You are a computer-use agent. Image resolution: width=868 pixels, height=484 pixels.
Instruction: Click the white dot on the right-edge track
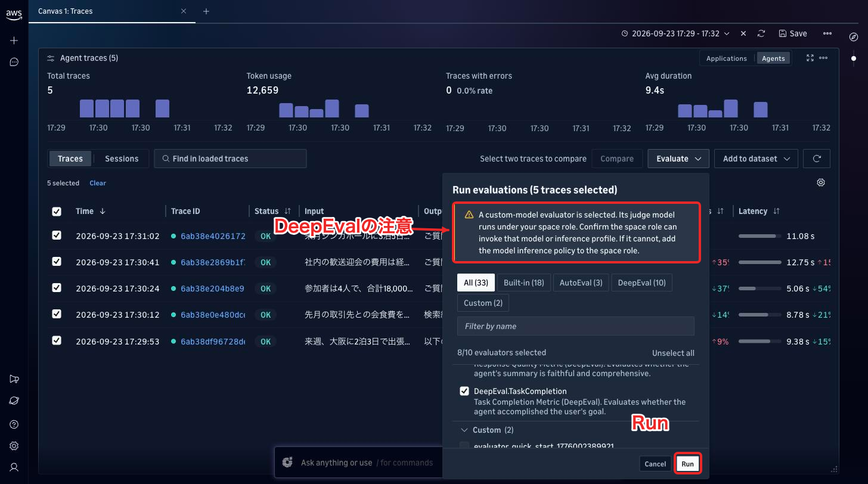pyautogui.click(x=853, y=58)
